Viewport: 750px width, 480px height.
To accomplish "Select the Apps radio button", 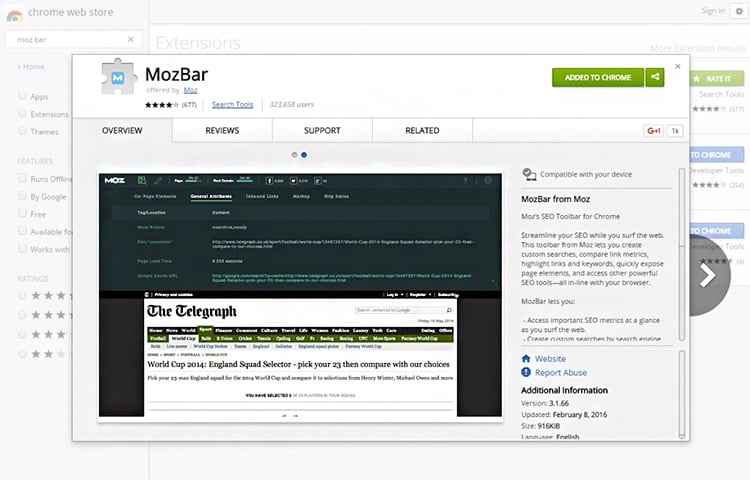I will [22, 96].
